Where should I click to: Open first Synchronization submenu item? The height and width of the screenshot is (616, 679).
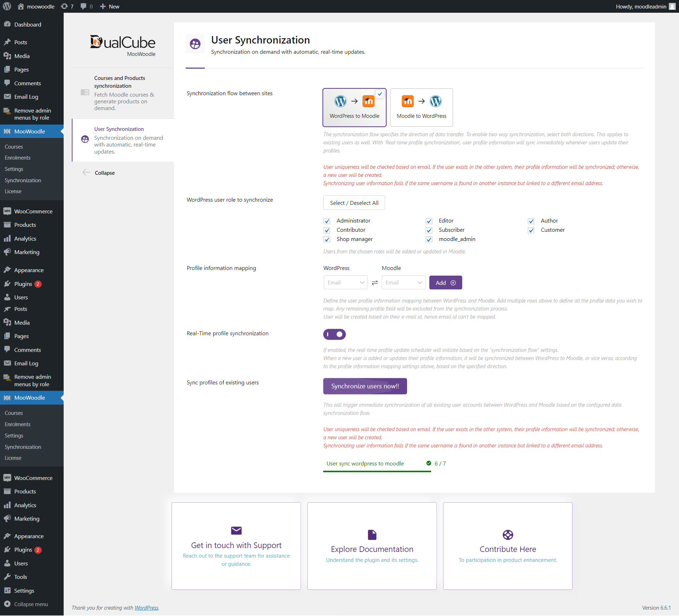coord(23,180)
